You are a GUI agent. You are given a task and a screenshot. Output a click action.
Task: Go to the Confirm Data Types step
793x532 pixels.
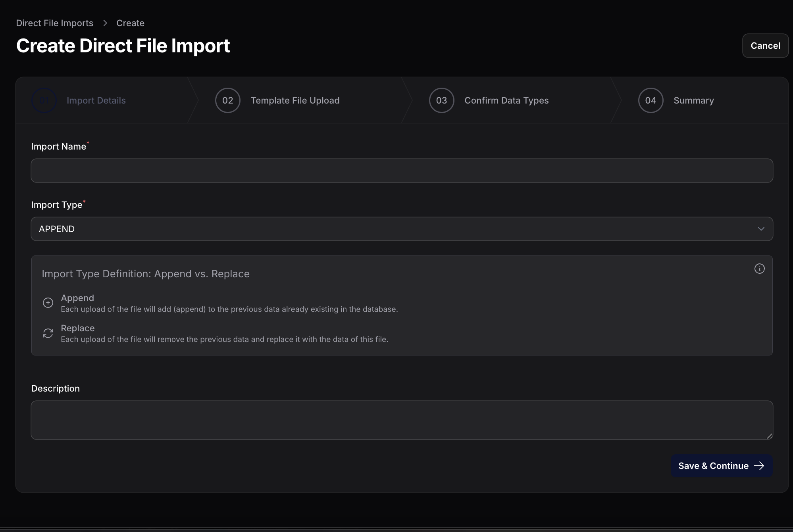point(506,100)
